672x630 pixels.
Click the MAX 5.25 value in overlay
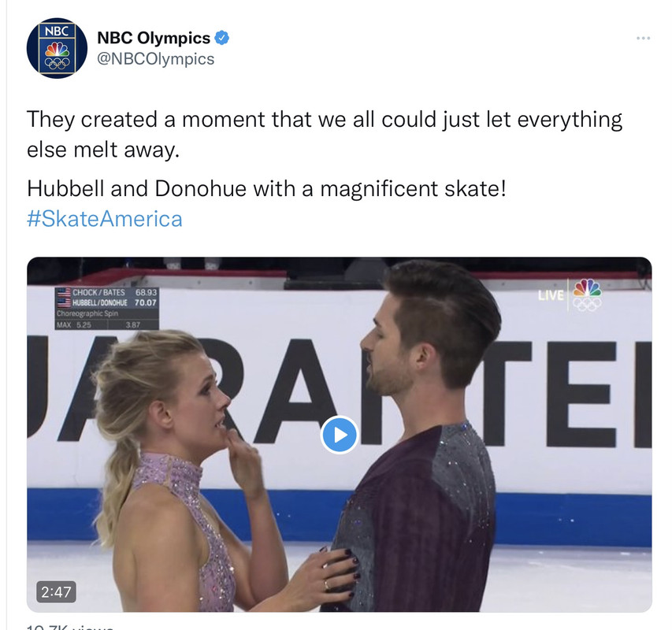coord(74,325)
